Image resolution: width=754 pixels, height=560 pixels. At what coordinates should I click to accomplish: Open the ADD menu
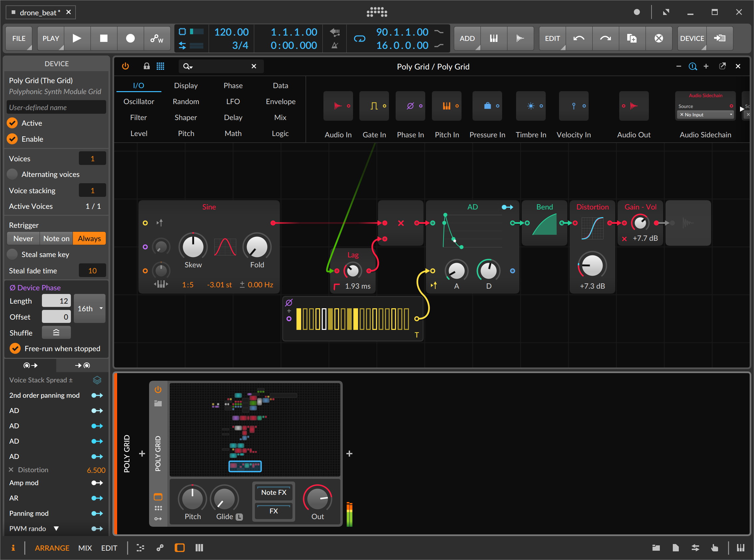click(x=467, y=38)
